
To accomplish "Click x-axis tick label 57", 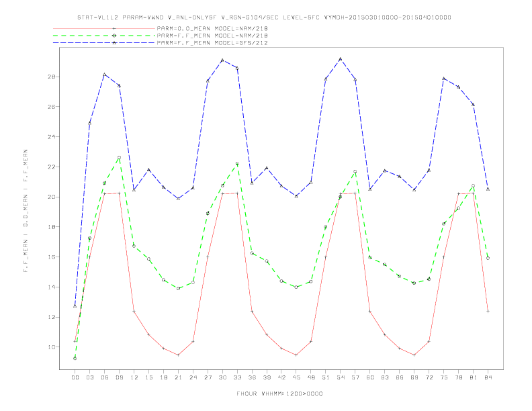I will (x=355, y=377).
